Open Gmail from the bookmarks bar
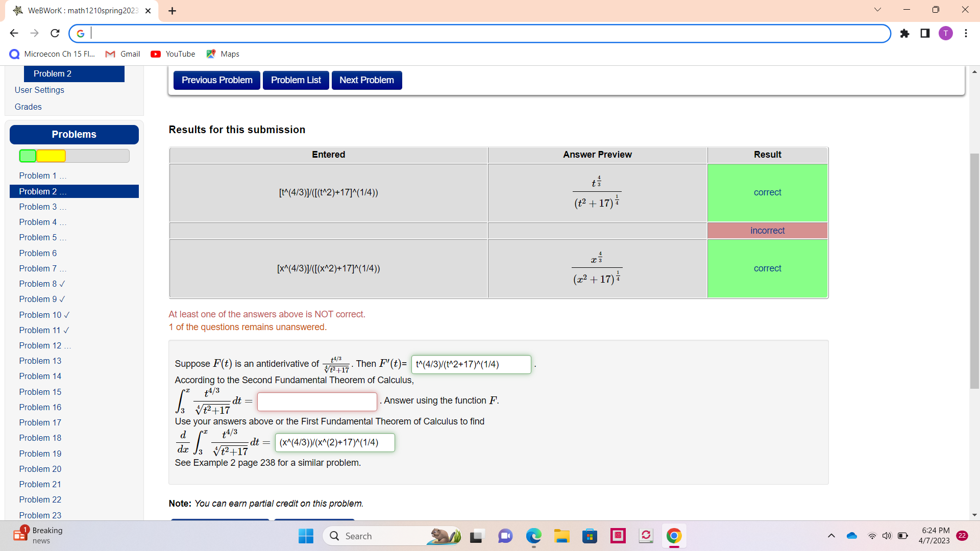Screen dimensions: 980x551 122,54
